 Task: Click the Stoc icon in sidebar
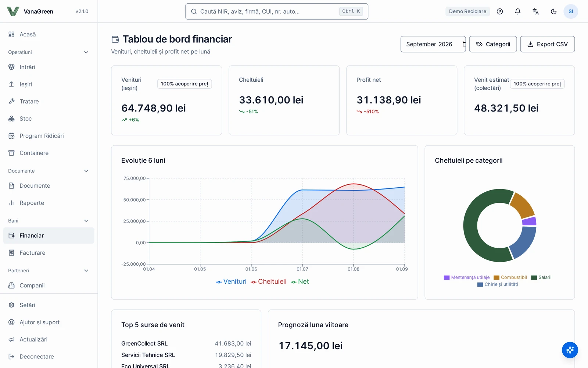pyautogui.click(x=11, y=118)
